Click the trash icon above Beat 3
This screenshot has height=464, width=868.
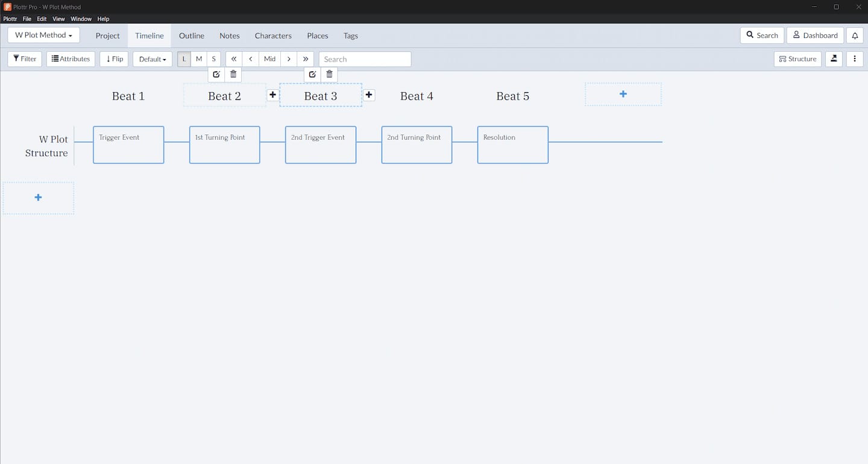[329, 74]
